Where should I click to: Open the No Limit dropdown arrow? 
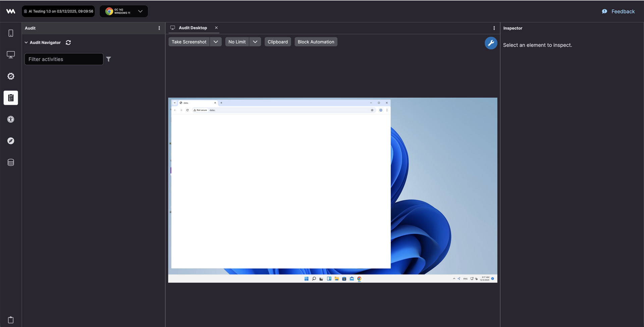255,42
